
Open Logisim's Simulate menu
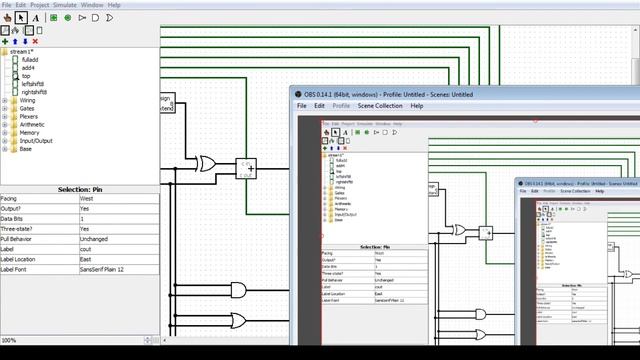tap(64, 5)
